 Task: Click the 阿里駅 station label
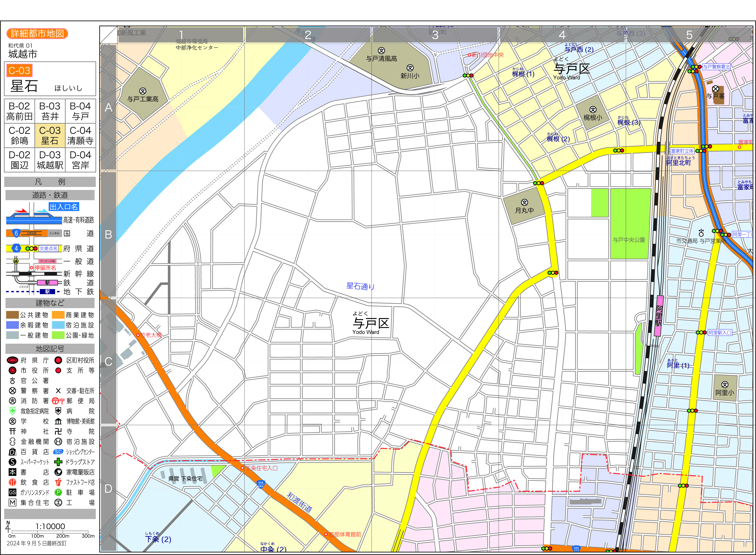(x=659, y=316)
